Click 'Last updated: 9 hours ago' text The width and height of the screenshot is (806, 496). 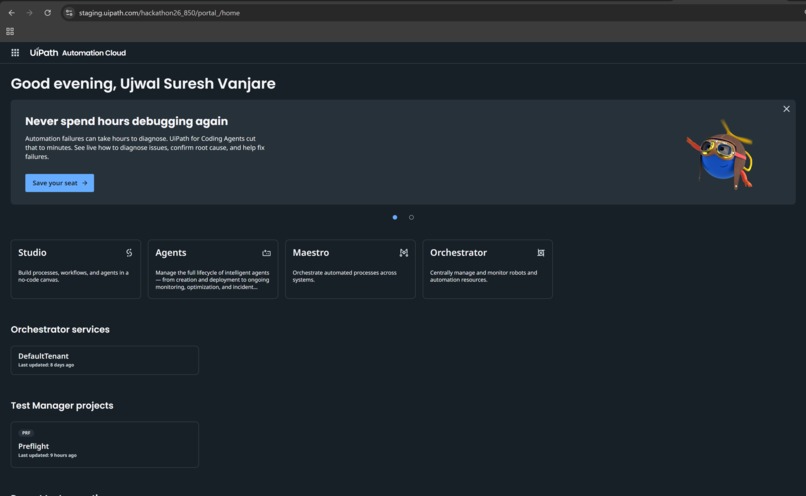[x=47, y=455]
